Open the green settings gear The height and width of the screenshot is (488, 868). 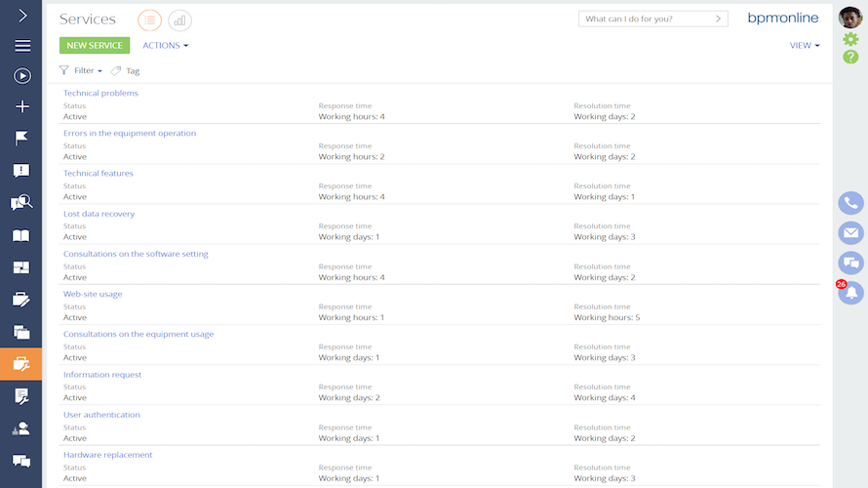(x=850, y=39)
